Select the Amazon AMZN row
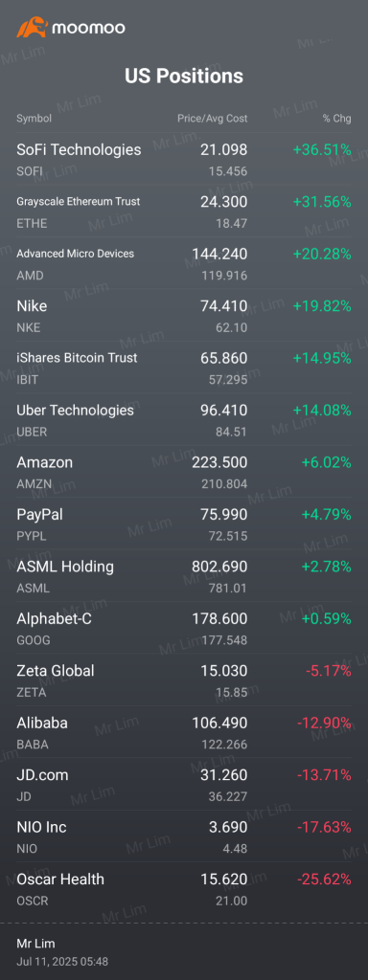This screenshot has height=980, width=368. tap(184, 471)
